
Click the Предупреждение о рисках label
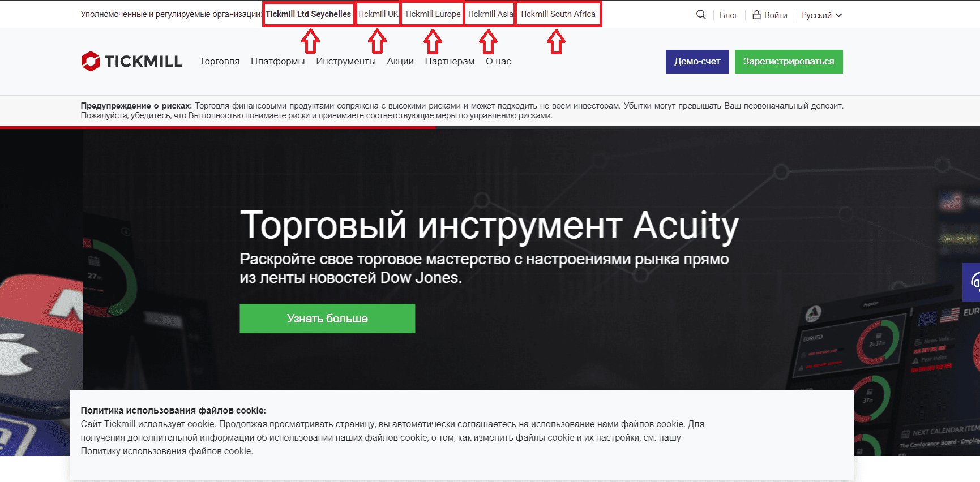136,106
